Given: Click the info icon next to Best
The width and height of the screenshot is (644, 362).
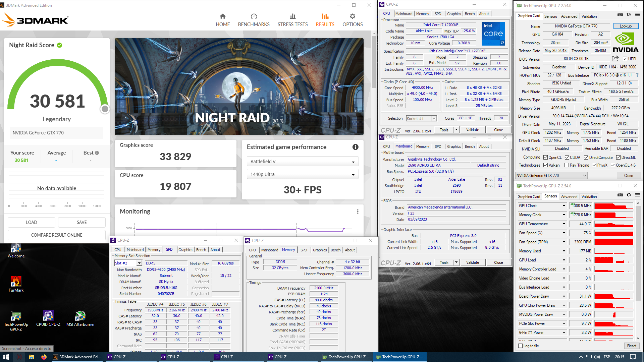Looking at the screenshot, I should [97, 153].
